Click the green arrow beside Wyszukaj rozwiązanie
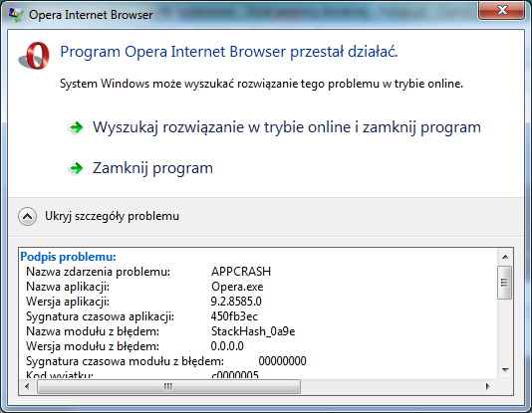 [77, 127]
